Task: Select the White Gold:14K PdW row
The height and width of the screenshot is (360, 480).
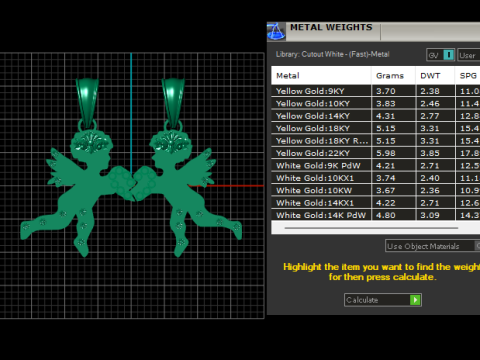Action: coord(376,215)
